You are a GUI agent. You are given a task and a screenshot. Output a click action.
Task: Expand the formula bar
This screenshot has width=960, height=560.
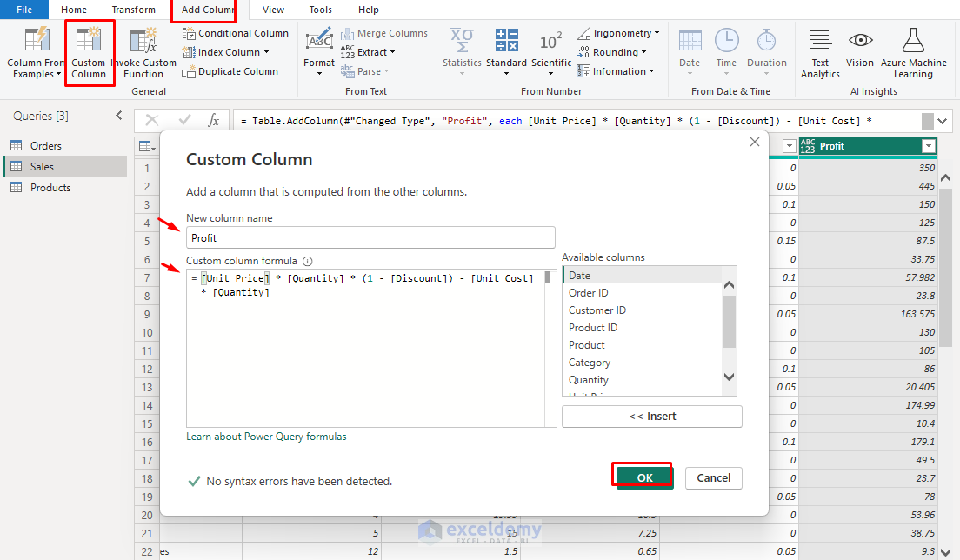[x=943, y=121]
